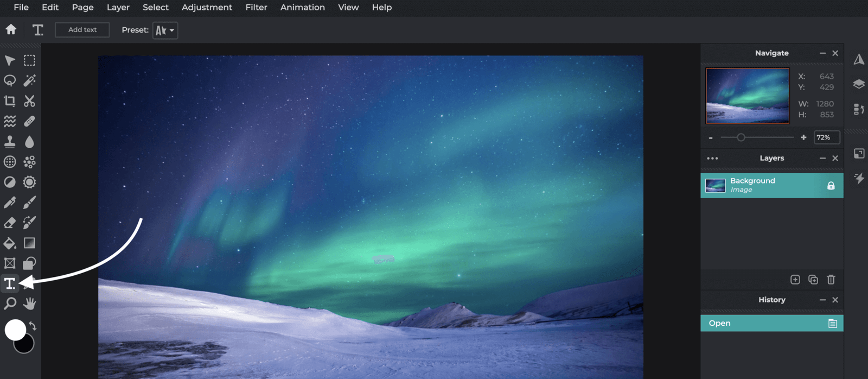Select the Open history entry
This screenshot has width=868, height=379.
coord(772,323)
